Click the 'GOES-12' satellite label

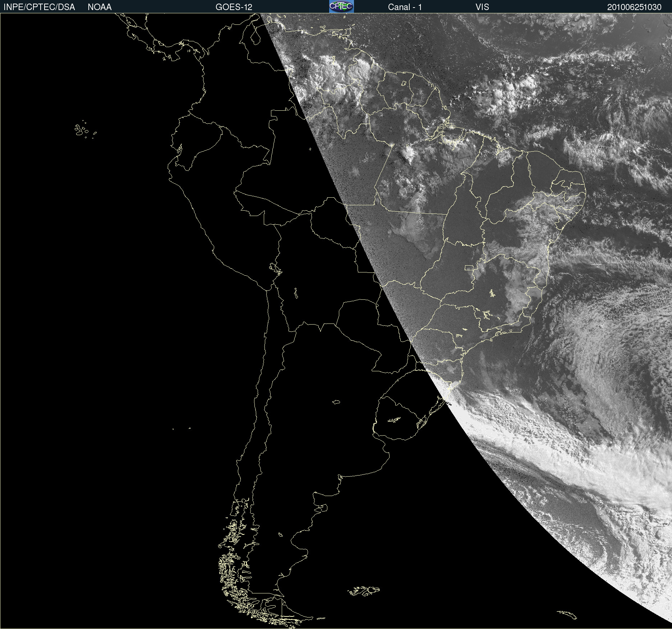click(234, 7)
